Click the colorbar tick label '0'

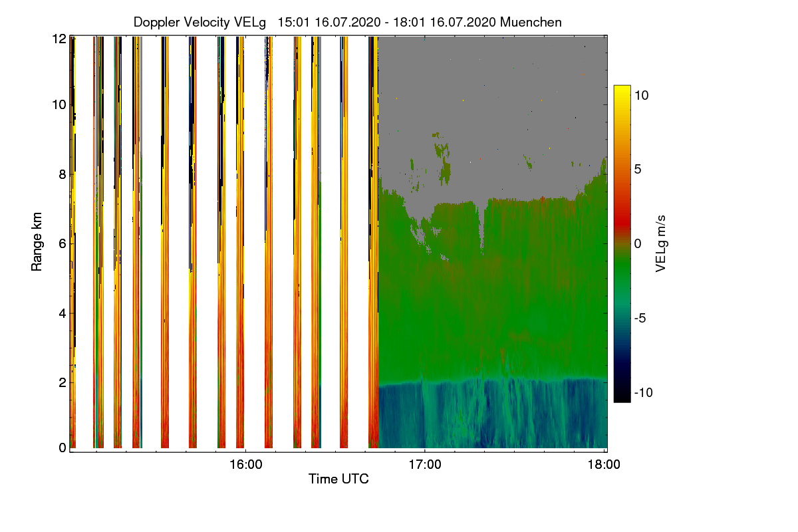tap(637, 243)
